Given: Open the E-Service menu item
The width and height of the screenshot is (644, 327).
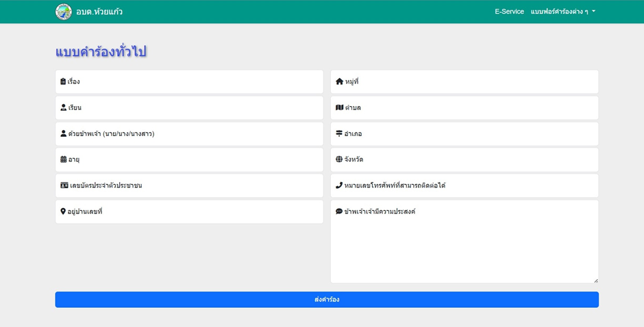Looking at the screenshot, I should [x=509, y=12].
